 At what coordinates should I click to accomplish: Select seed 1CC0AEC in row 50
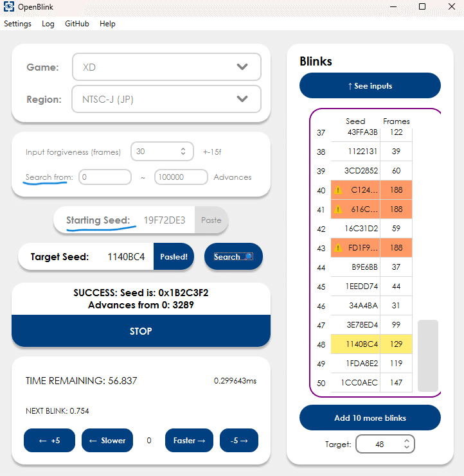click(x=355, y=382)
